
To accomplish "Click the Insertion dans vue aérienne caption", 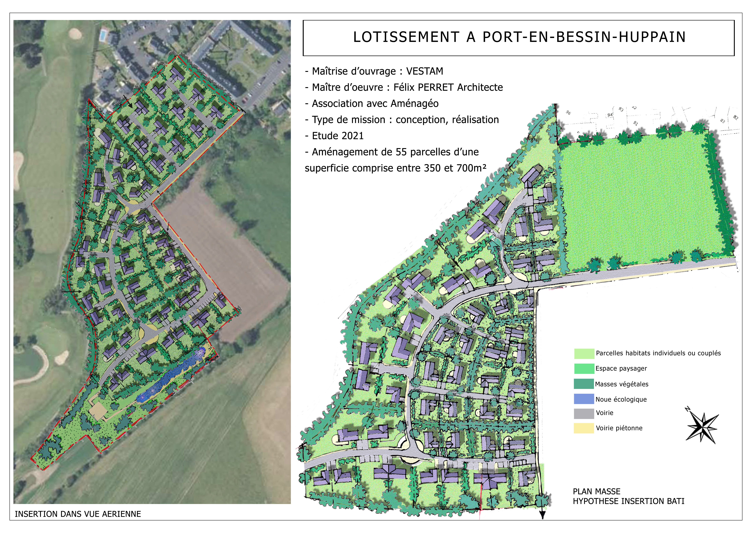I will pos(78,514).
